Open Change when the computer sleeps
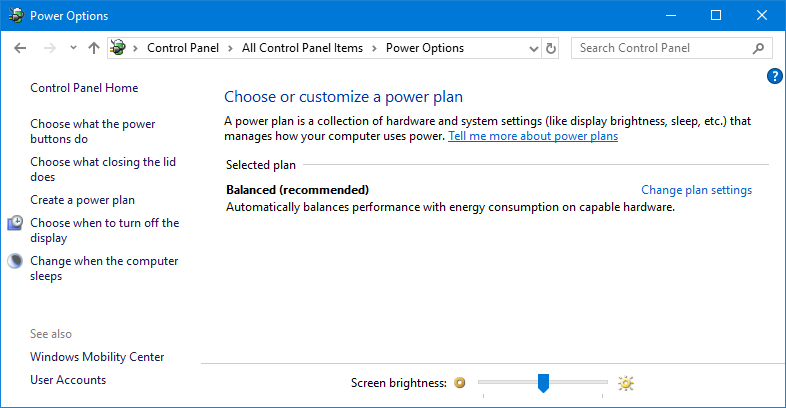This screenshot has height=408, width=786. click(104, 268)
